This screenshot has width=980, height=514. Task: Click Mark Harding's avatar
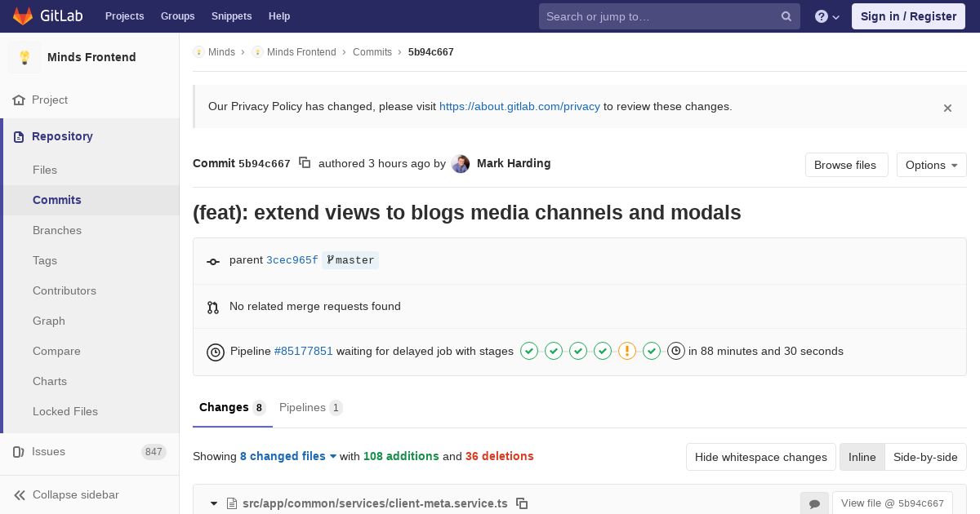tap(461, 164)
